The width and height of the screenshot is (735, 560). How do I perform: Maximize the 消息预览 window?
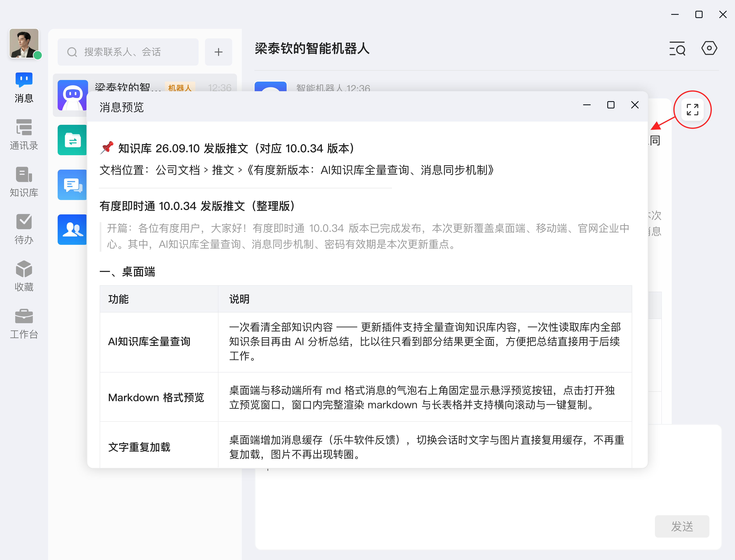coord(611,105)
